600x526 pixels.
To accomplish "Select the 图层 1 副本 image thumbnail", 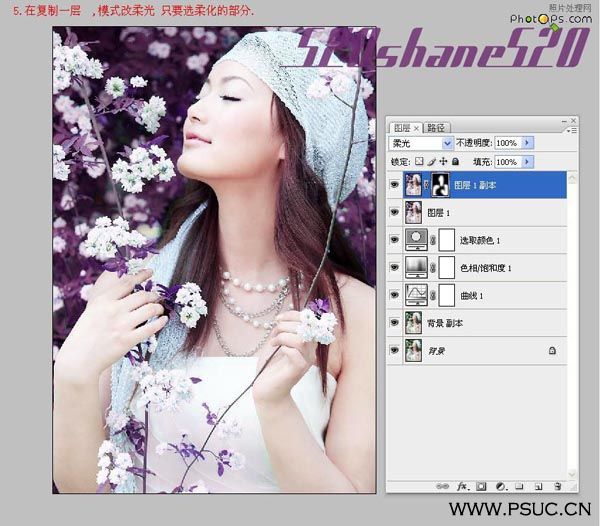I will coord(414,185).
